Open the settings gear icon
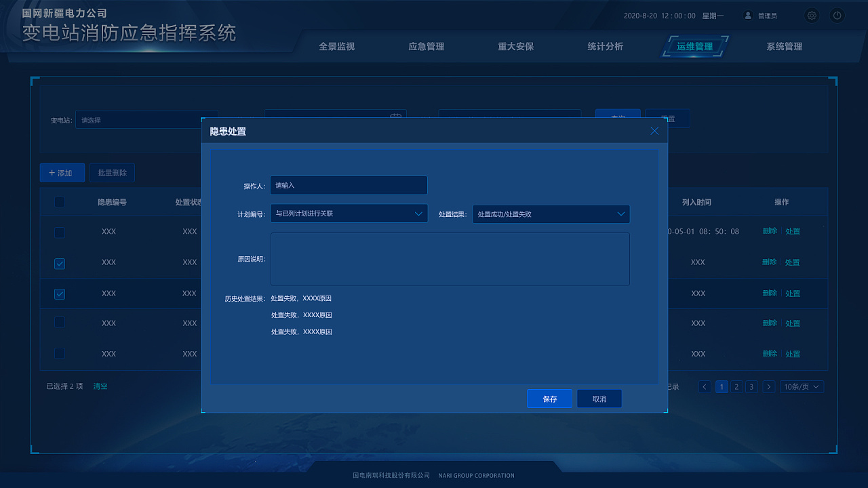 pos(812,15)
